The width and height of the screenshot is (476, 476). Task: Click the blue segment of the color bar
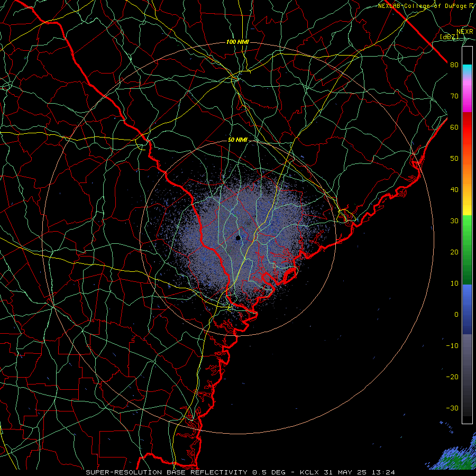point(467,309)
